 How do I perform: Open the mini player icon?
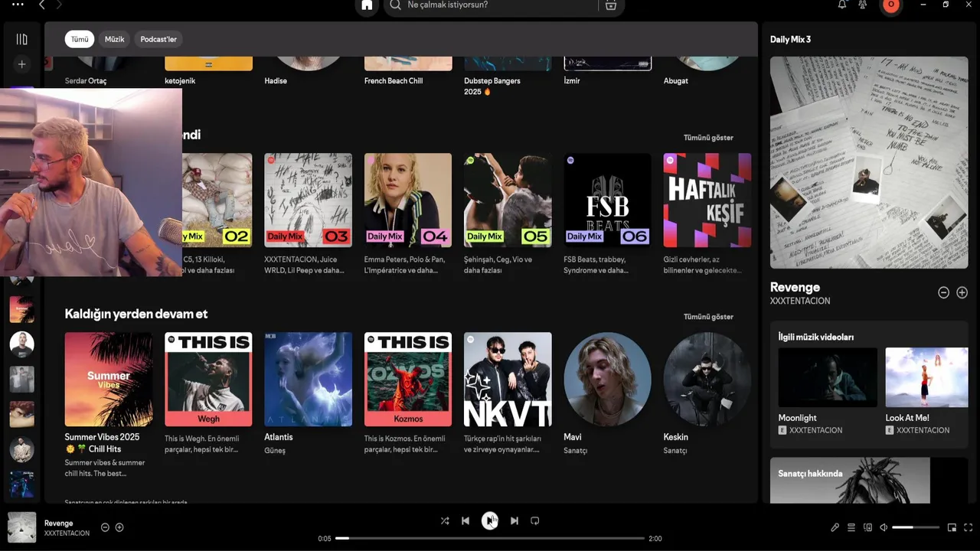tap(952, 527)
